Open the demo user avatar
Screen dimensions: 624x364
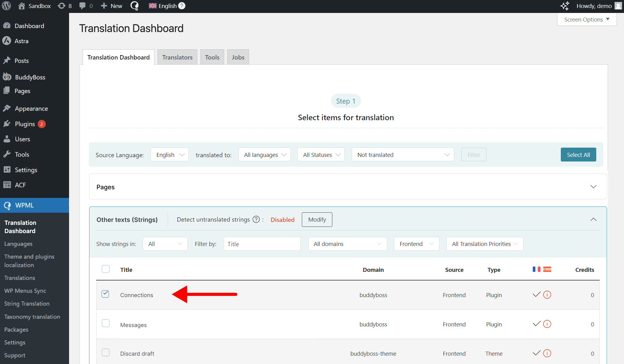[618, 6]
